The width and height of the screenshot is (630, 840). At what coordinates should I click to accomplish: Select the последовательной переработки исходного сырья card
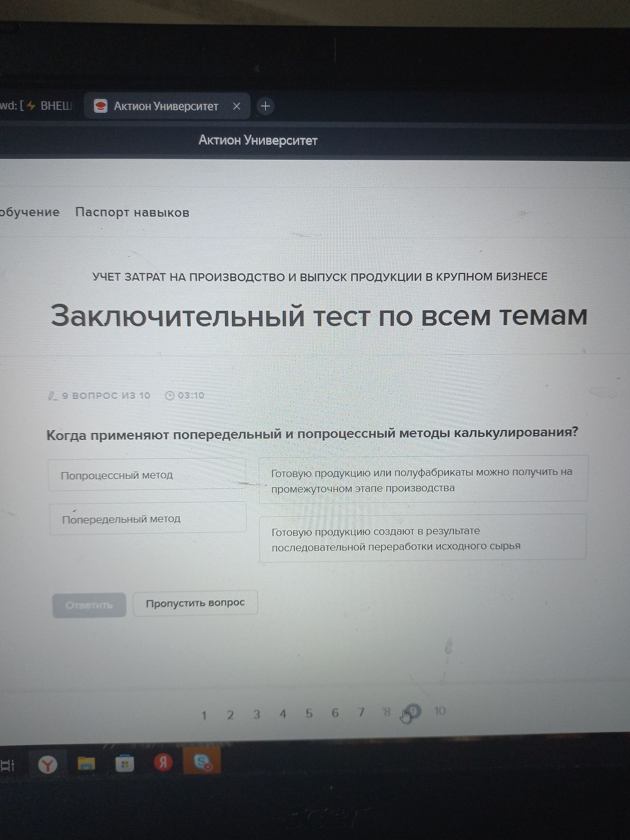coord(423,538)
